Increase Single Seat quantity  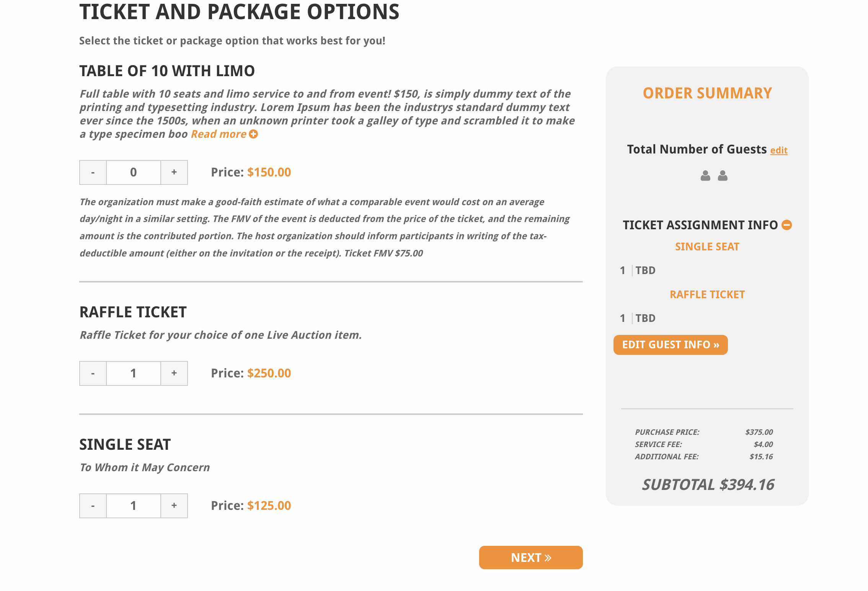click(174, 506)
